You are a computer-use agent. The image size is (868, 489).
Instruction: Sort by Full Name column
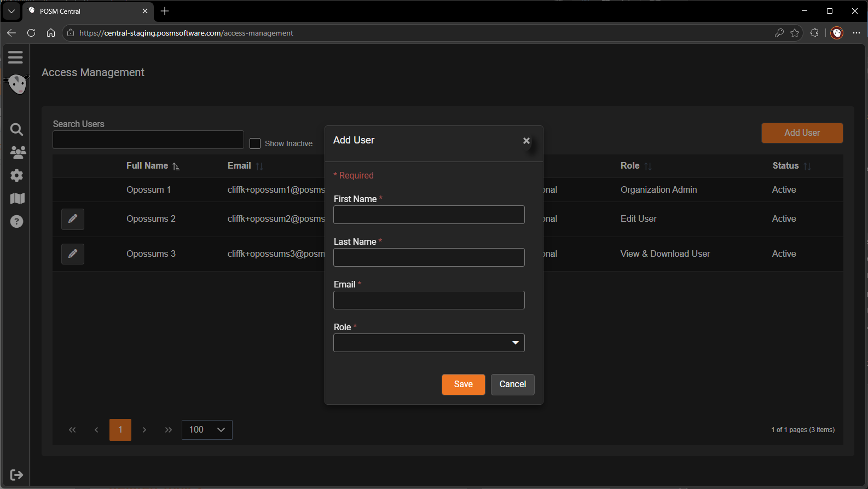(153, 166)
